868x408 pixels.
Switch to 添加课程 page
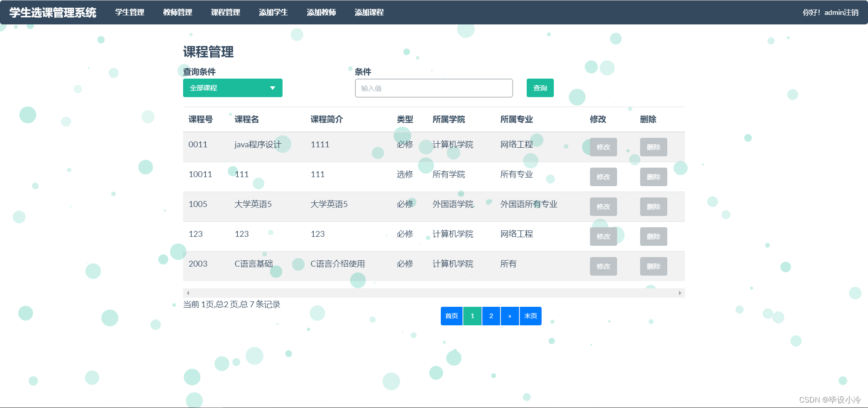coord(369,12)
